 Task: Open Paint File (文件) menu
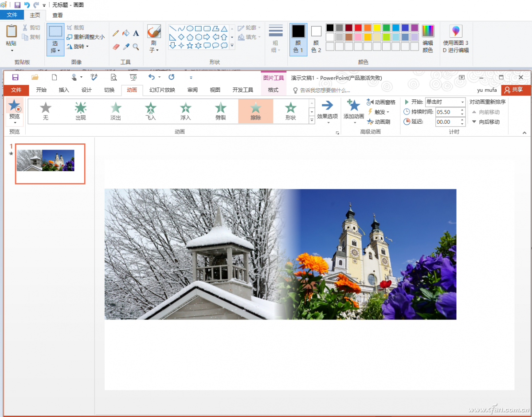coord(12,15)
